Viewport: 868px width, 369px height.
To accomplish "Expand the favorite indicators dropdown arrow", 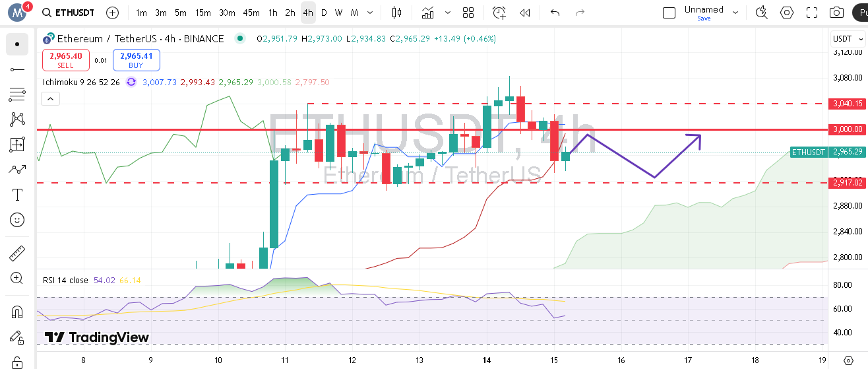I will pos(449,13).
